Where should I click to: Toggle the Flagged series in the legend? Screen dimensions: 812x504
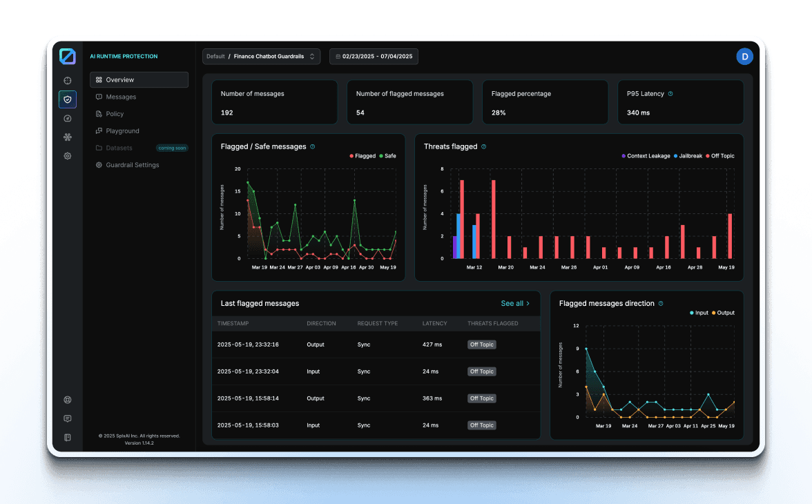[x=362, y=156]
